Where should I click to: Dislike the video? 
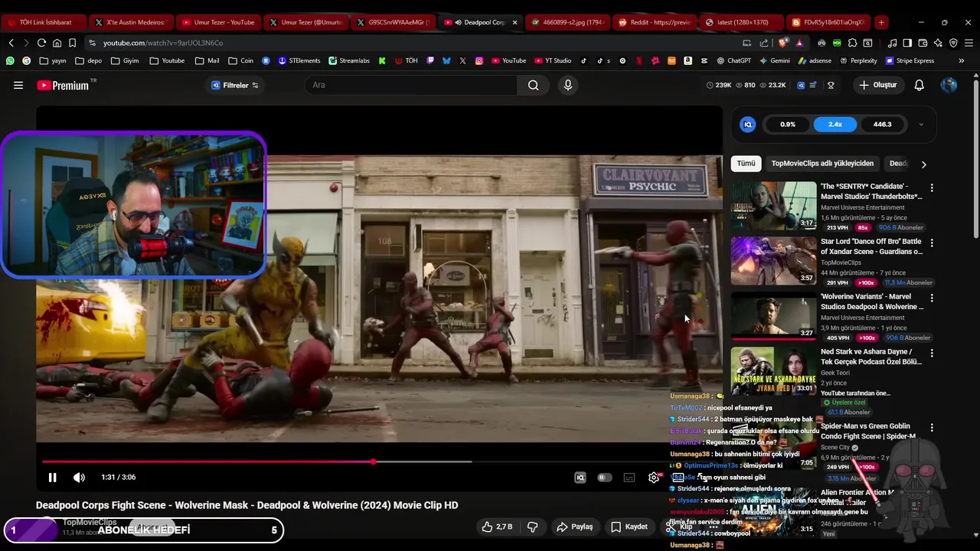pos(533,527)
